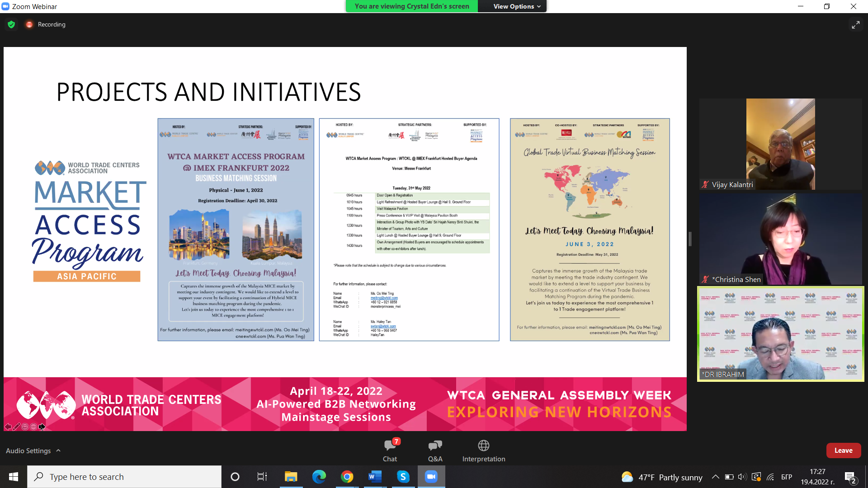
Task: Click the Zoom taskbar icon
Action: pos(431,477)
